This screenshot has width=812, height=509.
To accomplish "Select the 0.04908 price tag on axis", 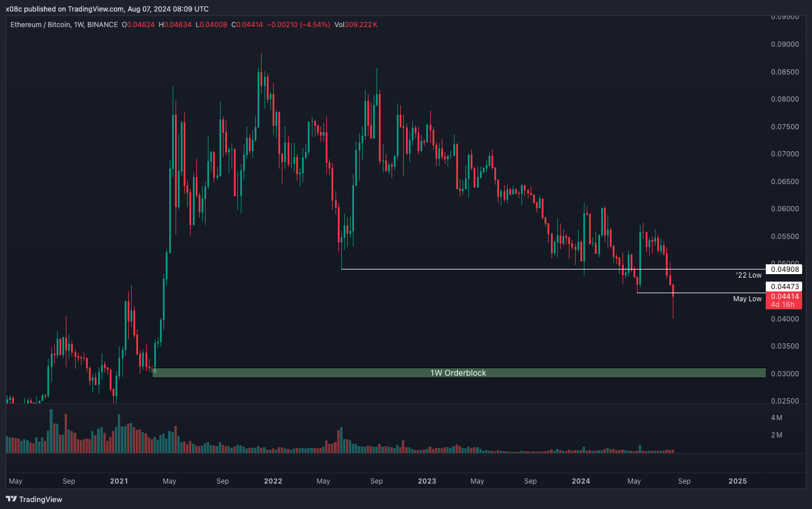I will pyautogui.click(x=784, y=270).
